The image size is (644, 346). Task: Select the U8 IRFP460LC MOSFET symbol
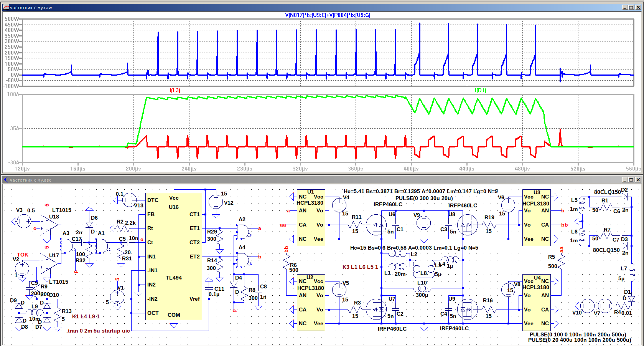click(468, 225)
